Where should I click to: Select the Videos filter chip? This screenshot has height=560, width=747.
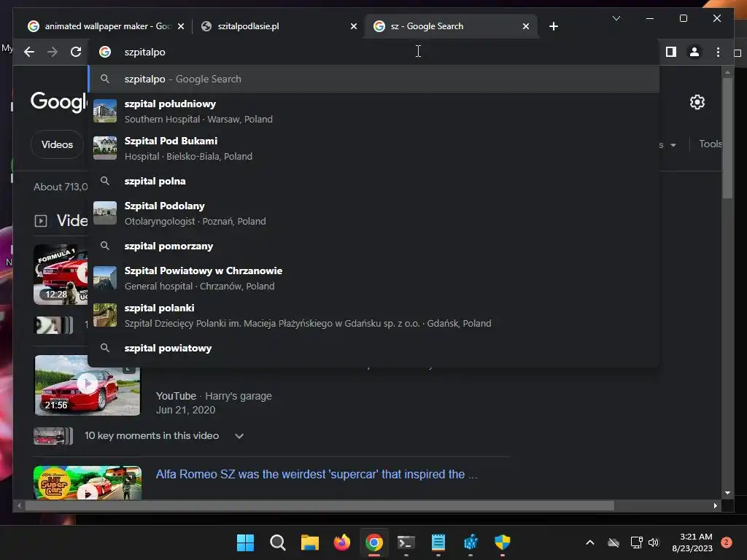(57, 144)
